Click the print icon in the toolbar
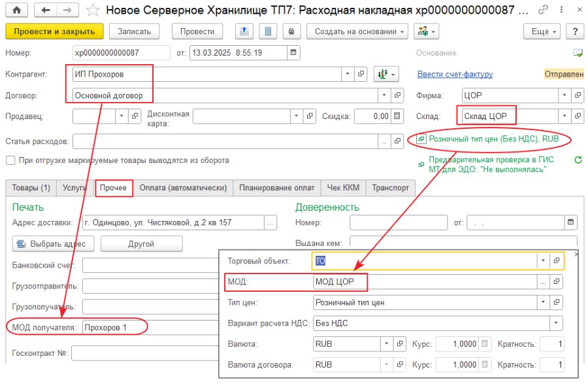 click(x=291, y=31)
